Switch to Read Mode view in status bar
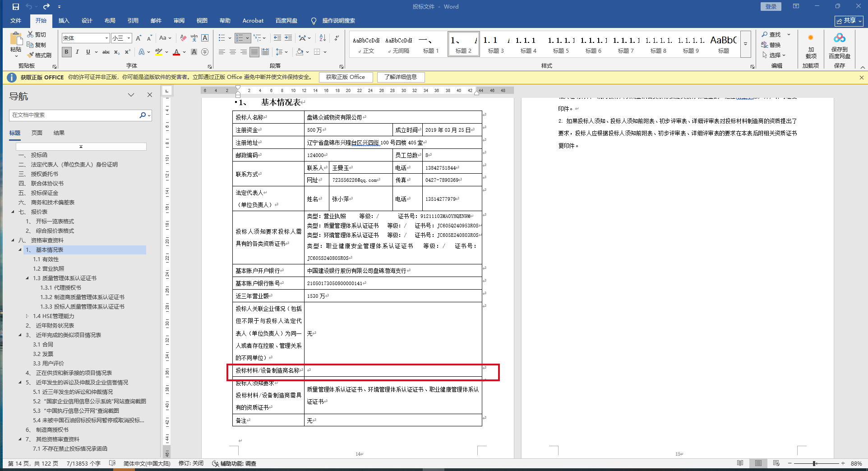The image size is (868, 471). pyautogui.click(x=740, y=463)
